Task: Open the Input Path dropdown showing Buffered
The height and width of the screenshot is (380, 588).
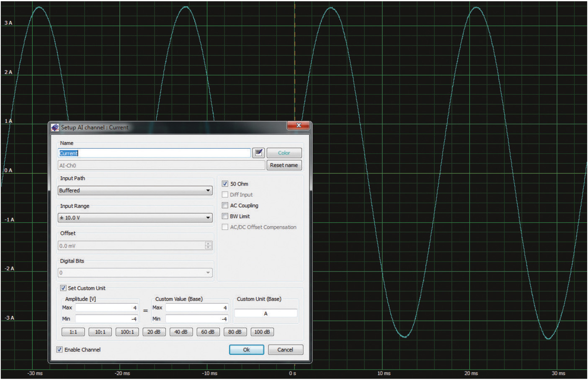Action: point(135,190)
